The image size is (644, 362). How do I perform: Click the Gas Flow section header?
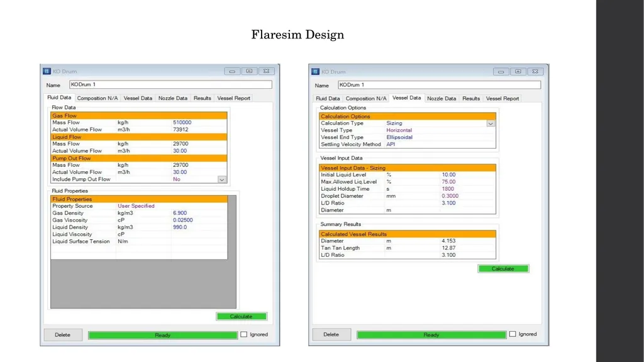click(139, 116)
